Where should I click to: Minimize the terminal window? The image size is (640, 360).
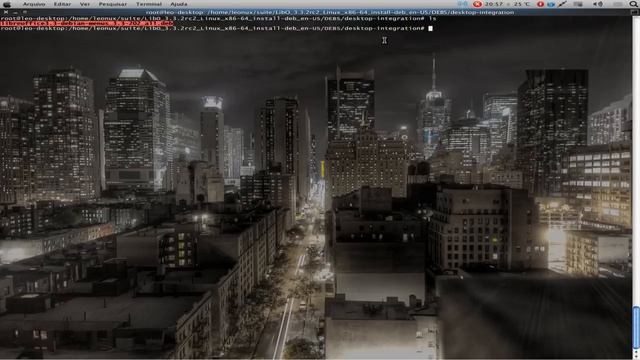(16, 12)
